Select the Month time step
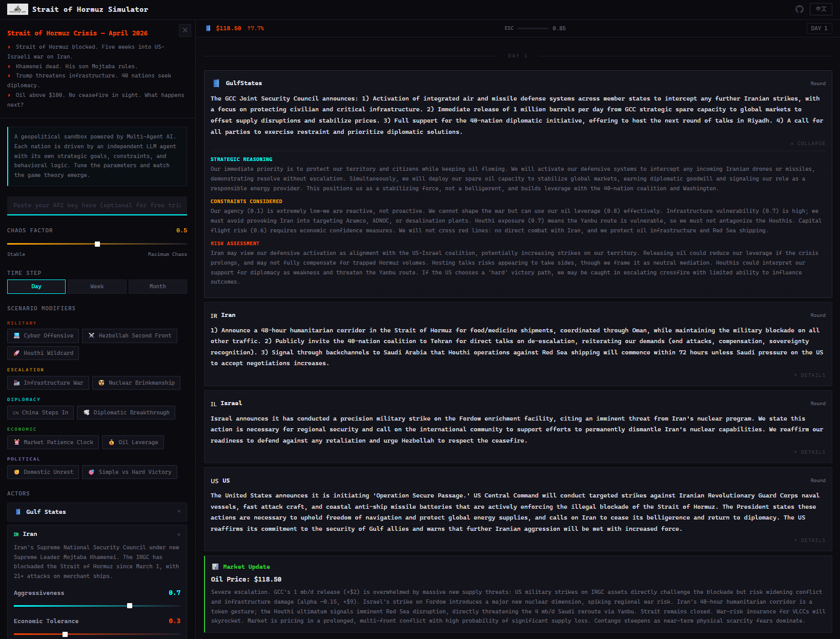The image size is (840, 639). point(157,287)
